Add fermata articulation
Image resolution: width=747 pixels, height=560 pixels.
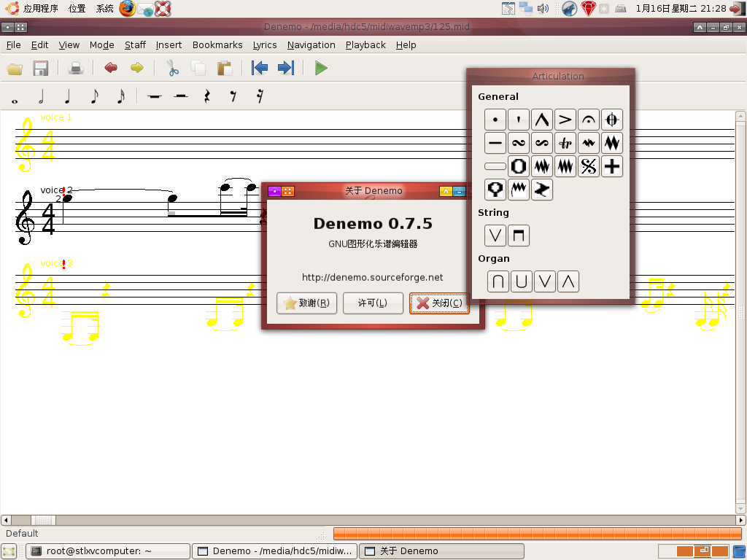click(x=589, y=120)
